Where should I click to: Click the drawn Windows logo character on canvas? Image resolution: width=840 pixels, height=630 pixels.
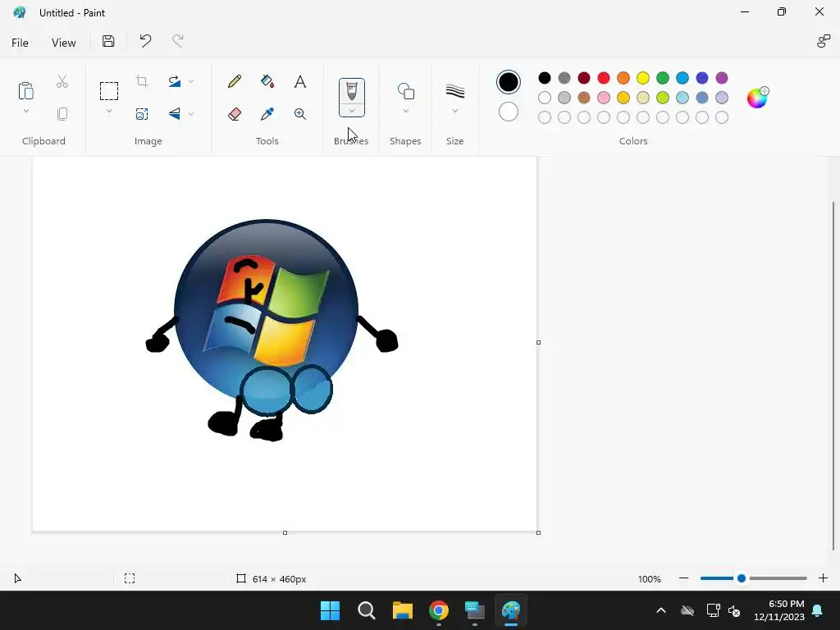tap(271, 330)
